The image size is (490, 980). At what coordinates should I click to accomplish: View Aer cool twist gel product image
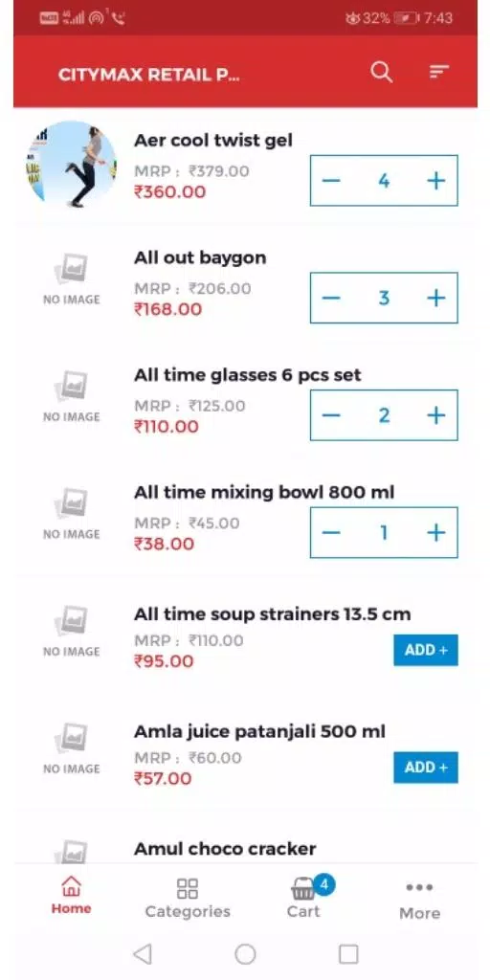[71, 164]
